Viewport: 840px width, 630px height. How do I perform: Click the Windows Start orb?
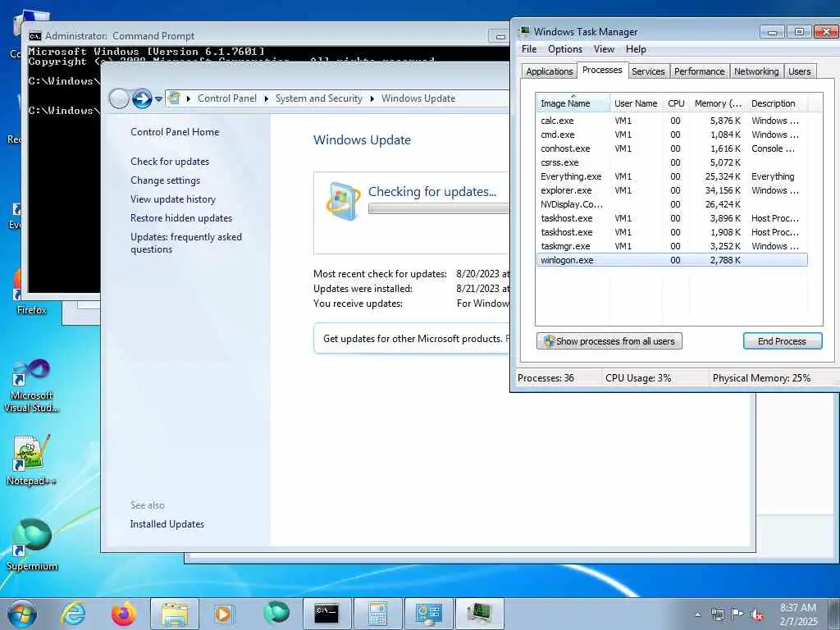point(22,614)
